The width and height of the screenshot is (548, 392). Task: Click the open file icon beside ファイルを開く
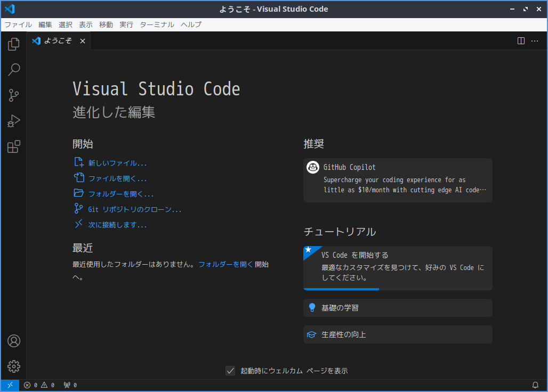click(x=79, y=177)
